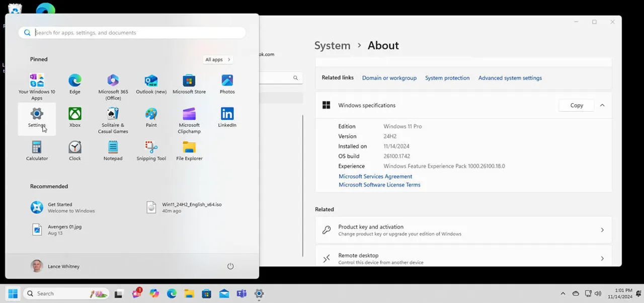Show hidden system tray icons
This screenshot has height=303, width=644.
pos(563,293)
